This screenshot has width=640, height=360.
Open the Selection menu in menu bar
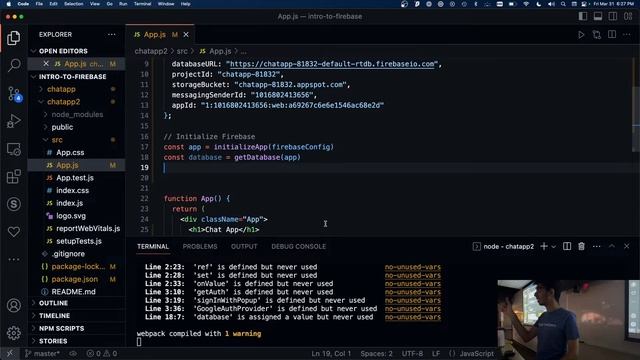pyautogui.click(x=73, y=4)
